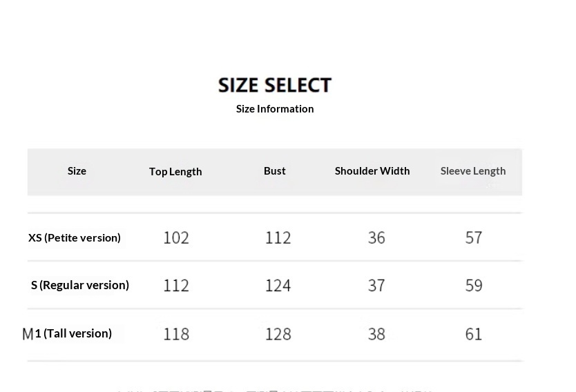Click XS sleeve length value 57
The image size is (576, 392).
pos(474,238)
